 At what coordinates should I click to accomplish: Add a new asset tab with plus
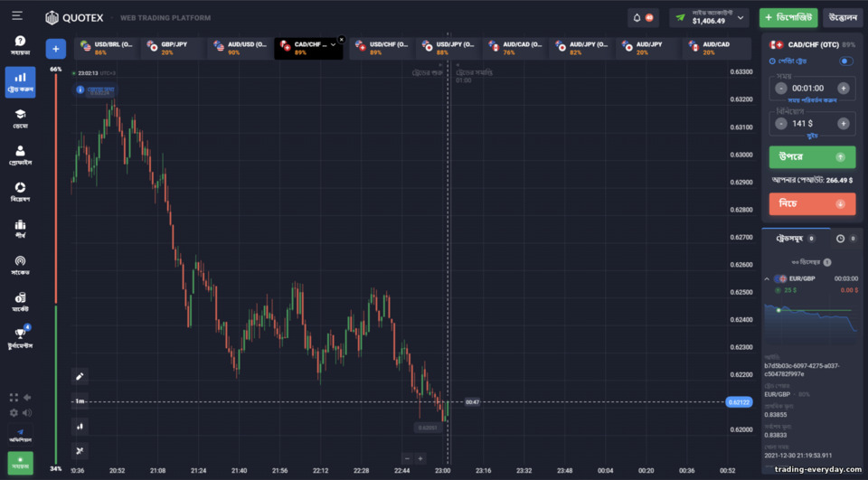(x=56, y=49)
